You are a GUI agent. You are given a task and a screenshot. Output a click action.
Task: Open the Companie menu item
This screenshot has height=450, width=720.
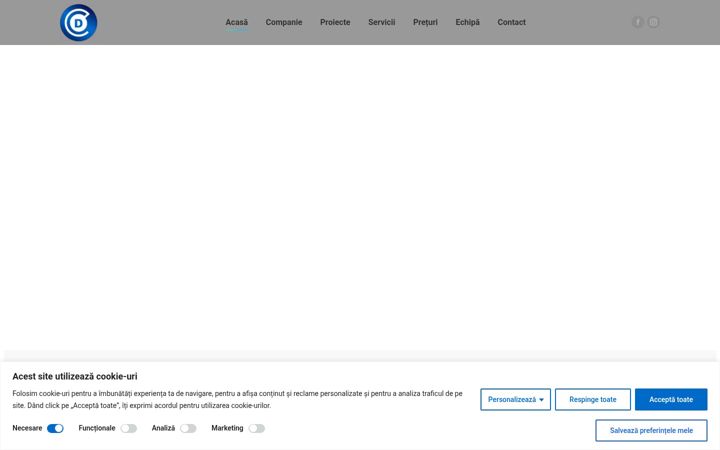pos(284,22)
